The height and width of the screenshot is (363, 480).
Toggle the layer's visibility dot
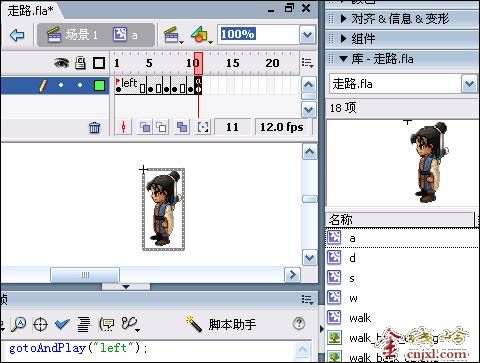pos(61,85)
